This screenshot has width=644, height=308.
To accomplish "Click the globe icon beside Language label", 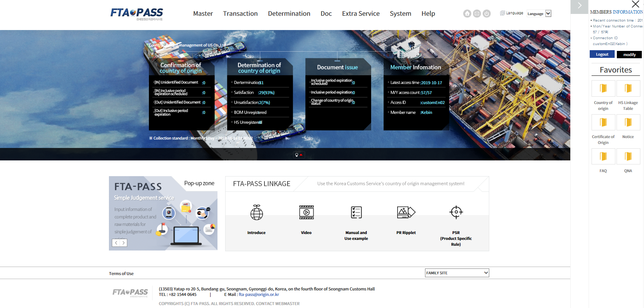I will [502, 13].
